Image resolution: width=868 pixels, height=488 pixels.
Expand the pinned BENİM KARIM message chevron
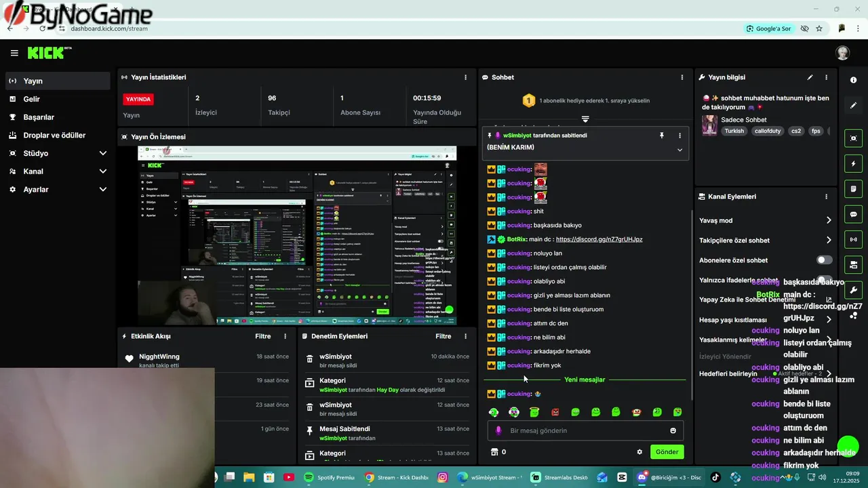point(679,150)
